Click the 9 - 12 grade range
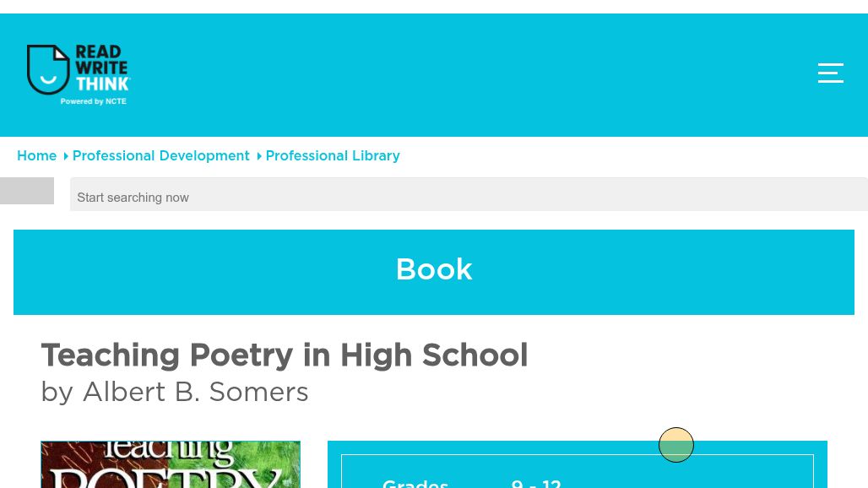Viewport: 868px width, 488px height. click(x=535, y=482)
